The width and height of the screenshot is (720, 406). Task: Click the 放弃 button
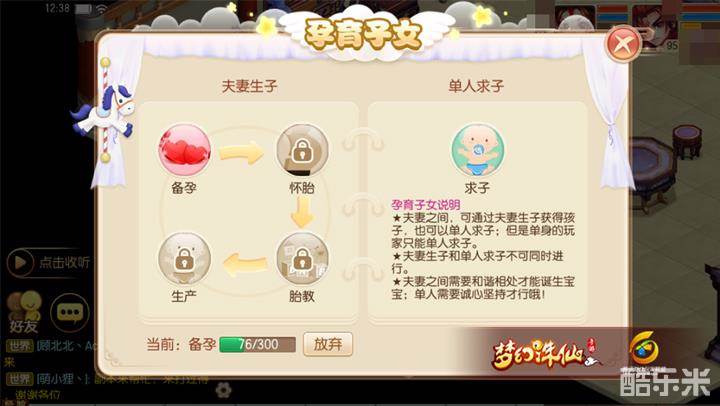pyautogui.click(x=328, y=344)
